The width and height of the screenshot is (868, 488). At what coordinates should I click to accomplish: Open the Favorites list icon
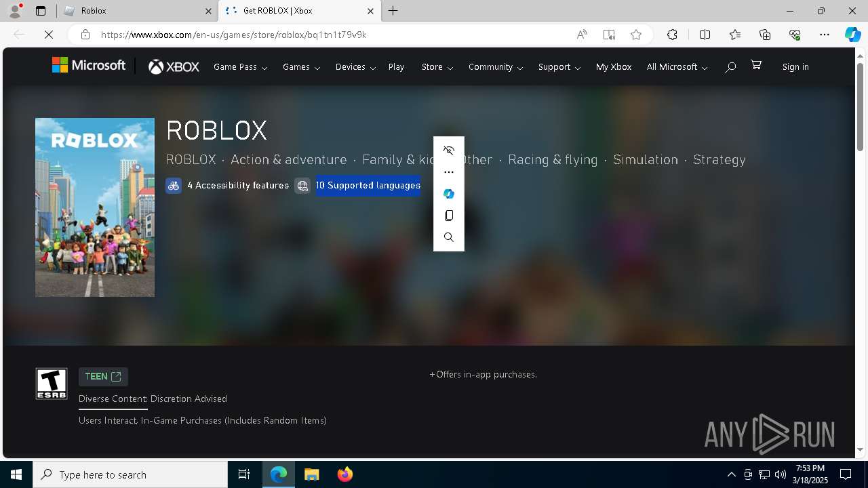(x=735, y=35)
